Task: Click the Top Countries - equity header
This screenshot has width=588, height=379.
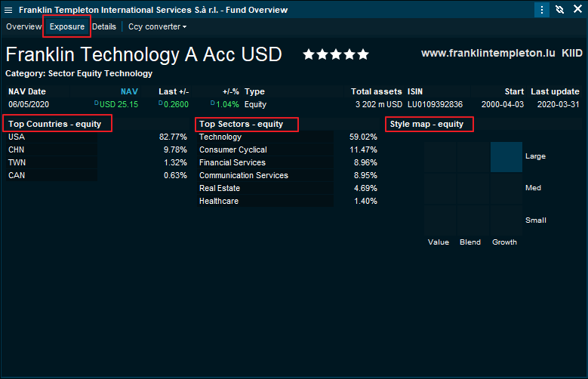Action: click(x=57, y=124)
